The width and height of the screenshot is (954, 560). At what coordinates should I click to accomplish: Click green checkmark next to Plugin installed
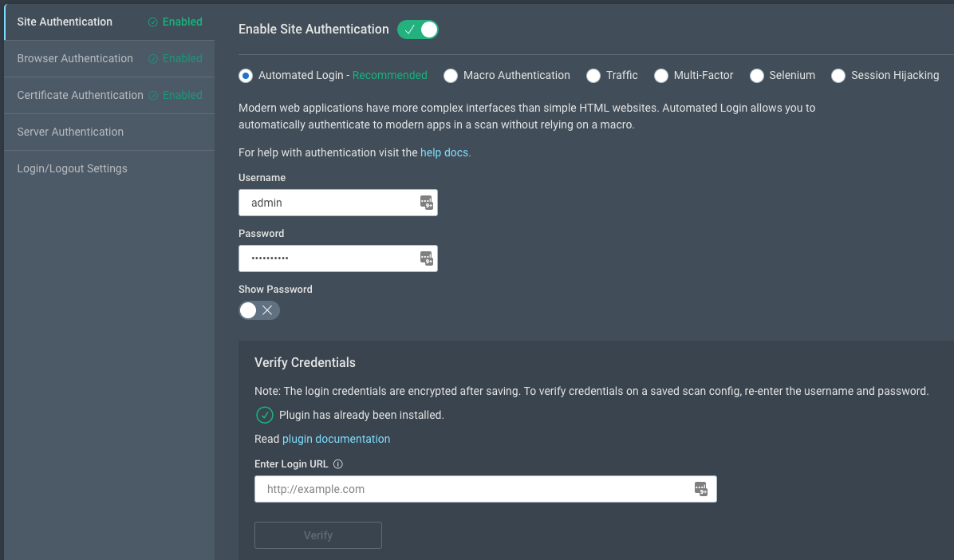pyautogui.click(x=264, y=415)
